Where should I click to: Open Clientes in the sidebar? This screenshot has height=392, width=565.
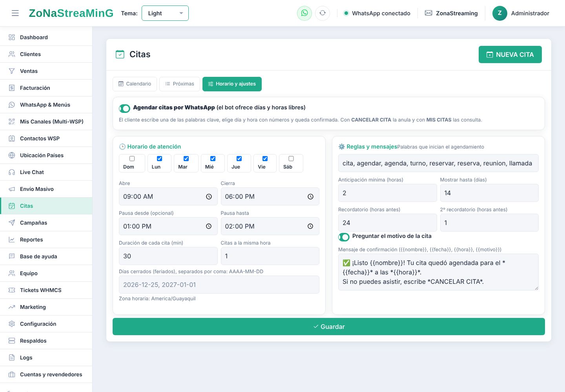46,54
